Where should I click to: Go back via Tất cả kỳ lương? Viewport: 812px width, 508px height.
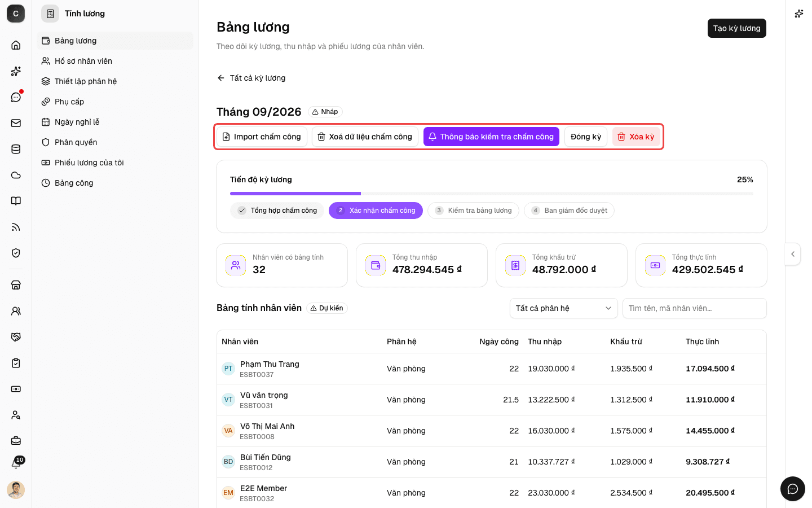(251, 78)
